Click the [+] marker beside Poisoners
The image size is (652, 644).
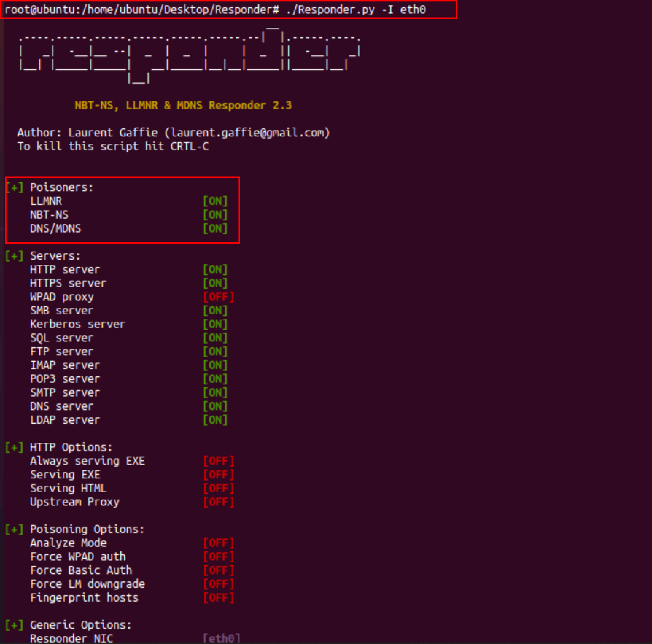click(15, 187)
